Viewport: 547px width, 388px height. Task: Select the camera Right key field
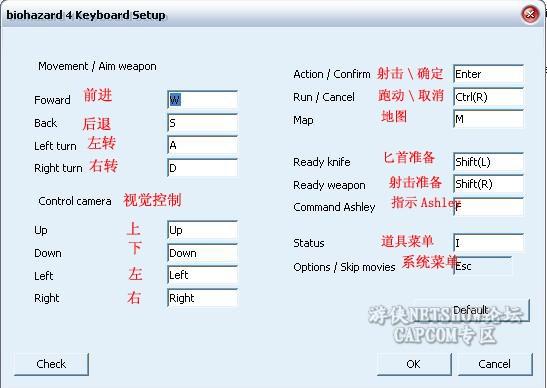[202, 298]
